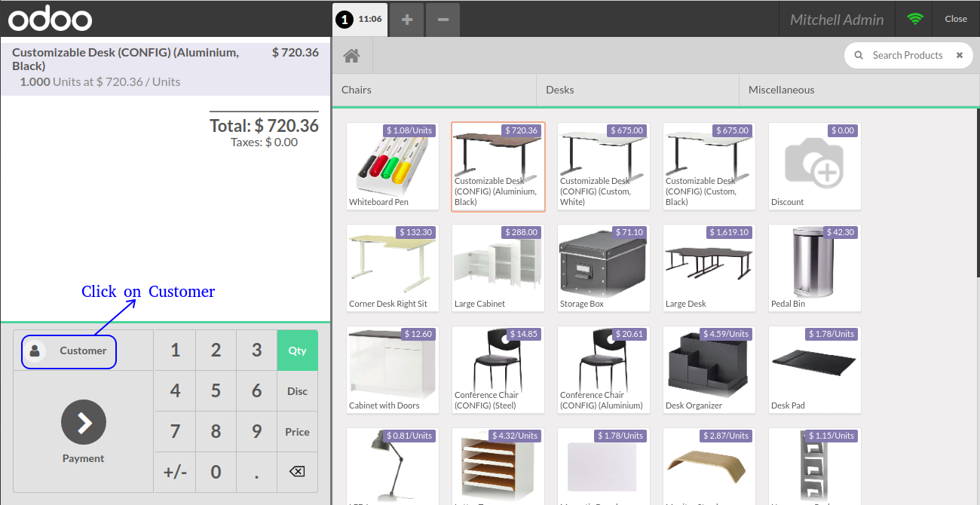Go to the home category icon
The width and height of the screenshot is (980, 505).
click(x=351, y=56)
